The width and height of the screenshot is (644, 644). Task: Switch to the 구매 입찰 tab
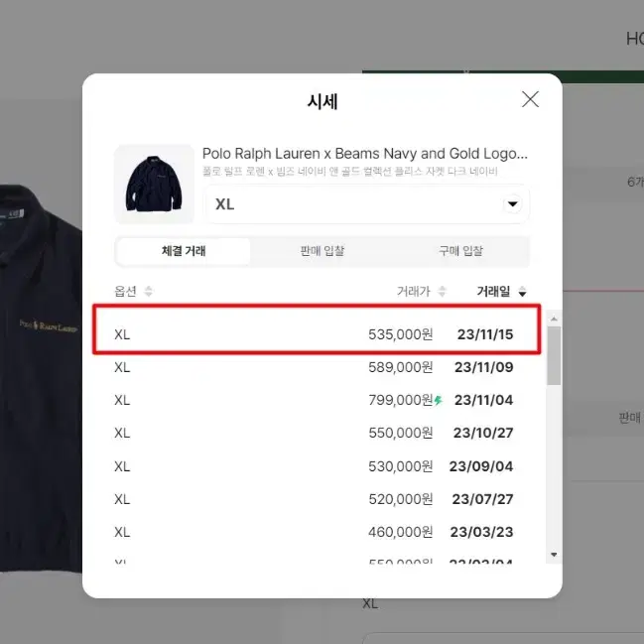(x=460, y=251)
